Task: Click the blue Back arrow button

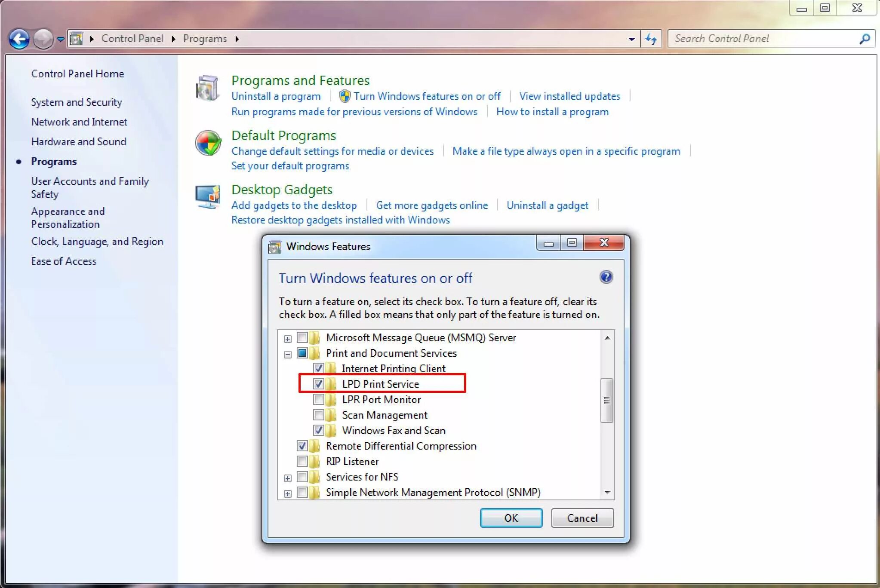Action: [x=19, y=39]
